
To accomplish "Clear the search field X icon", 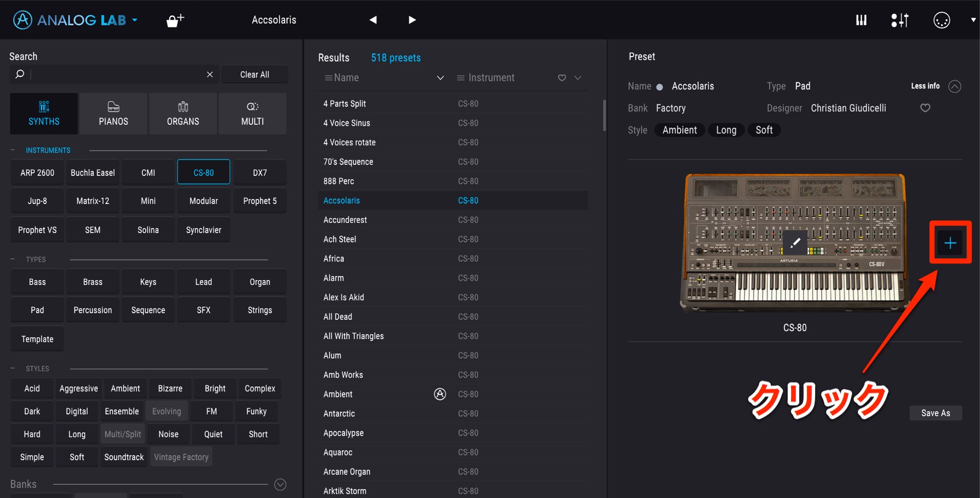I will pyautogui.click(x=209, y=74).
